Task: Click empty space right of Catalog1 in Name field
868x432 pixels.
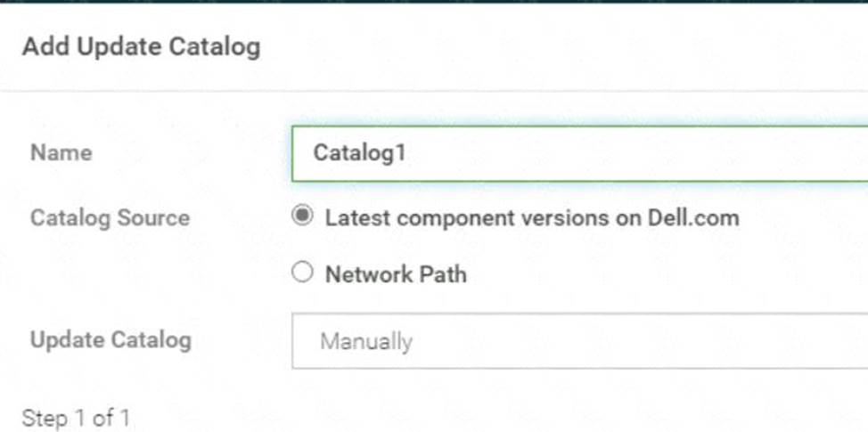Action: [668, 153]
